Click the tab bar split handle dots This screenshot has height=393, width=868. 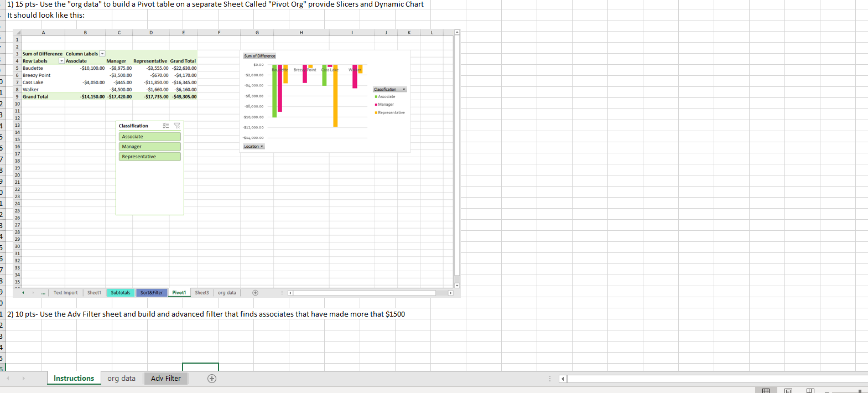click(550, 379)
